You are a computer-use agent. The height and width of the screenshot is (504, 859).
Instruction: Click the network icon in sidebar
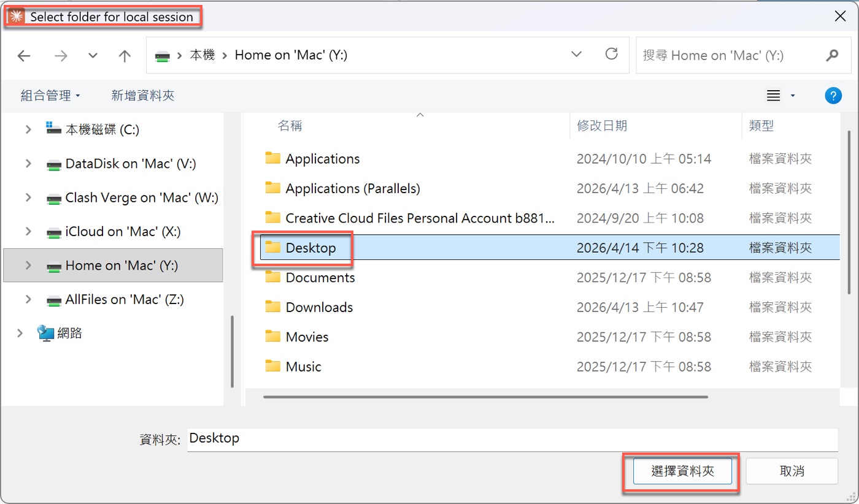coord(45,333)
